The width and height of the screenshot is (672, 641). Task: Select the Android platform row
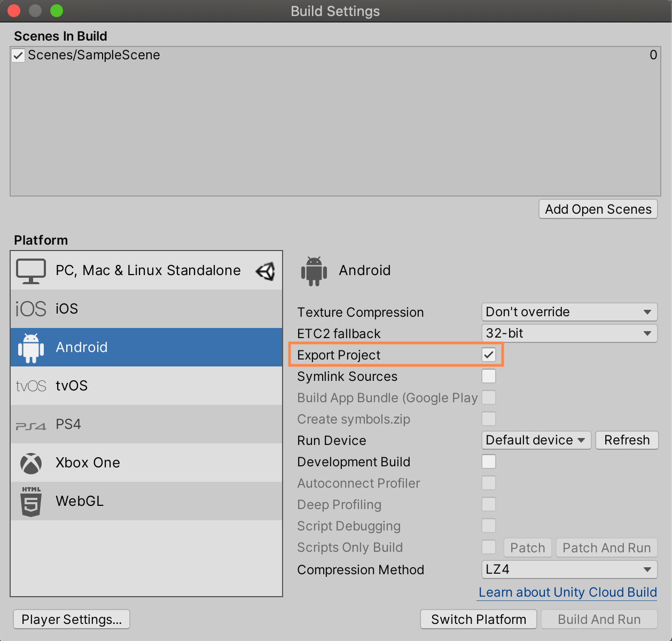[146, 347]
